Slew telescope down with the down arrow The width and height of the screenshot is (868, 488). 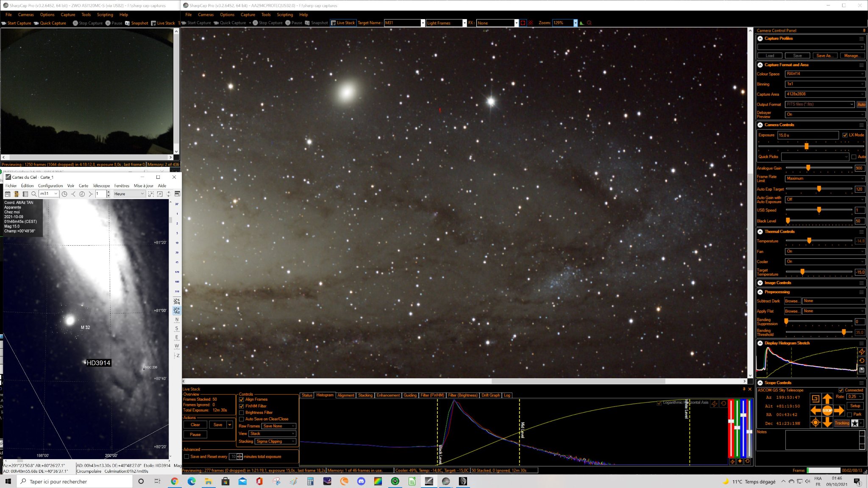coord(827,422)
